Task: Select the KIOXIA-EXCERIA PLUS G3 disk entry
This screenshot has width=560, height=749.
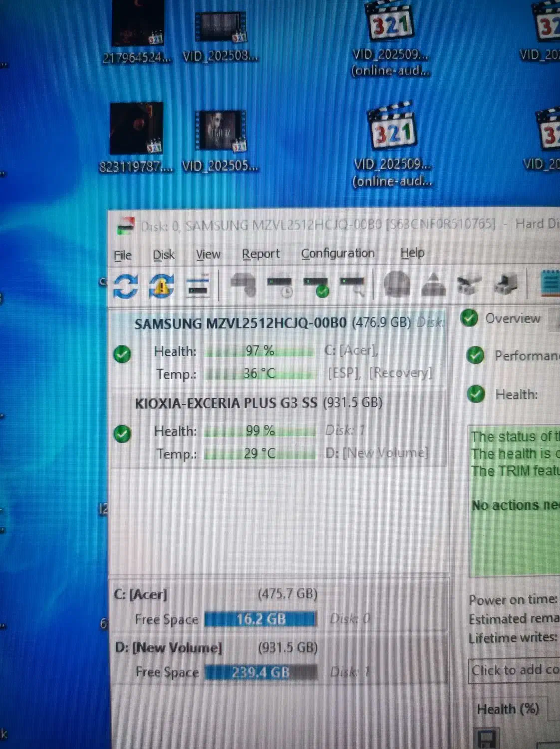Action: (226, 403)
